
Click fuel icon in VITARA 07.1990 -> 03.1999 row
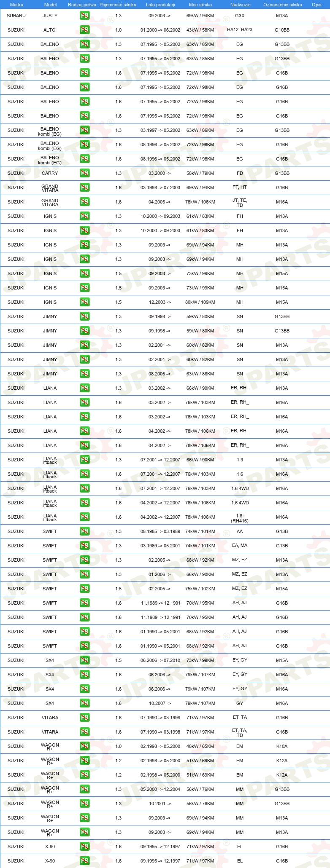point(84,718)
